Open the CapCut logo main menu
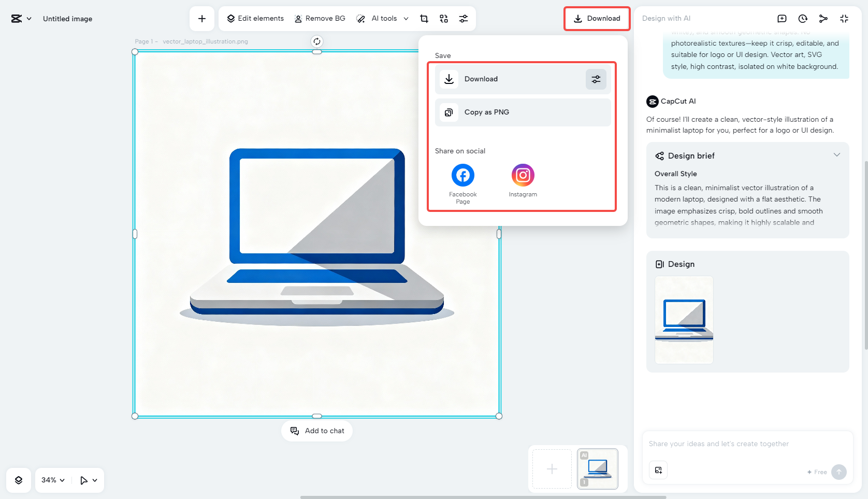 click(21, 19)
